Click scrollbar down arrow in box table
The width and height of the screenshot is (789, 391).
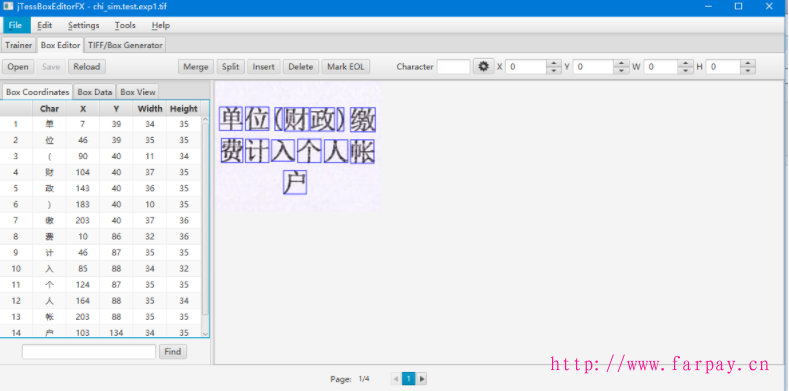coord(205,333)
